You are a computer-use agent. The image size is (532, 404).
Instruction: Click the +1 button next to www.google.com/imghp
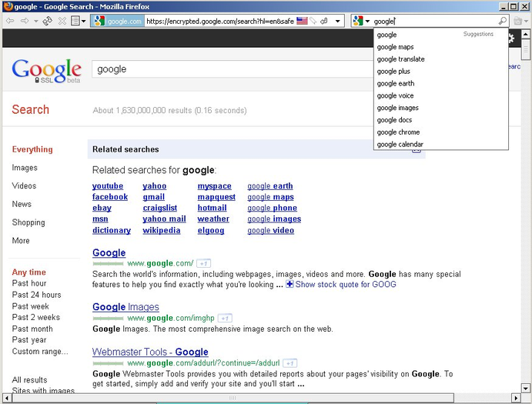pyautogui.click(x=225, y=319)
